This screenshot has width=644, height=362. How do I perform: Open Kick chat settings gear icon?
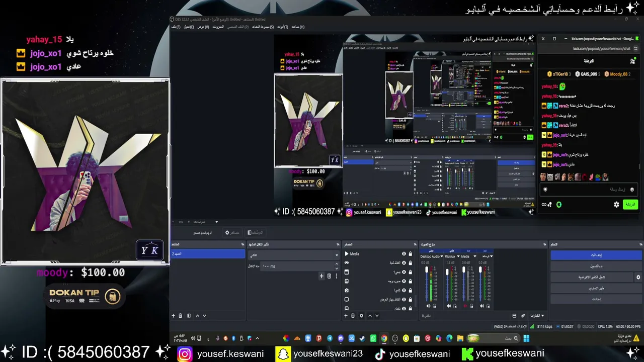point(616,205)
